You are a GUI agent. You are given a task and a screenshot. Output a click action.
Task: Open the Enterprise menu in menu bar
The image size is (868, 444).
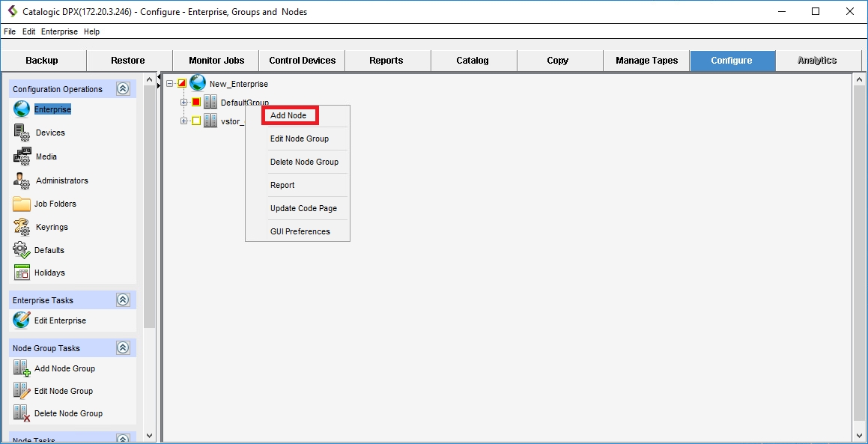59,32
